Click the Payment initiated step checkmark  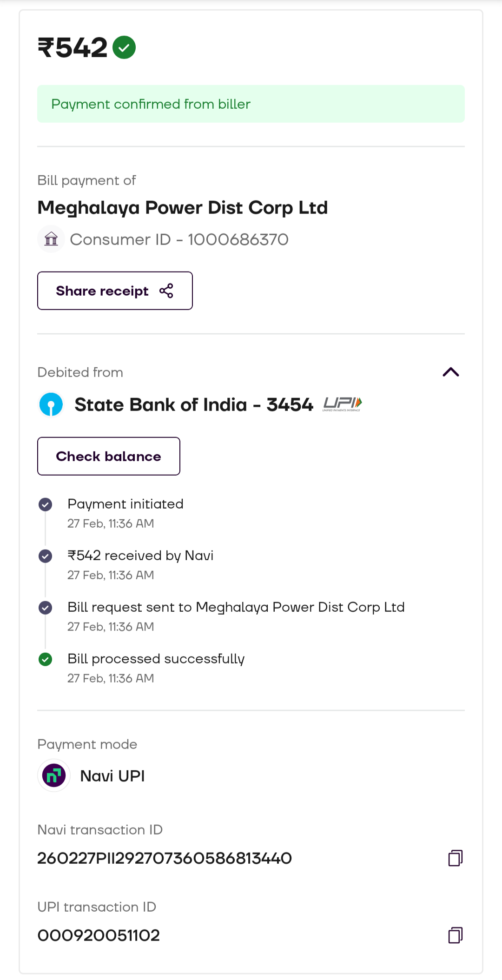[46, 504]
